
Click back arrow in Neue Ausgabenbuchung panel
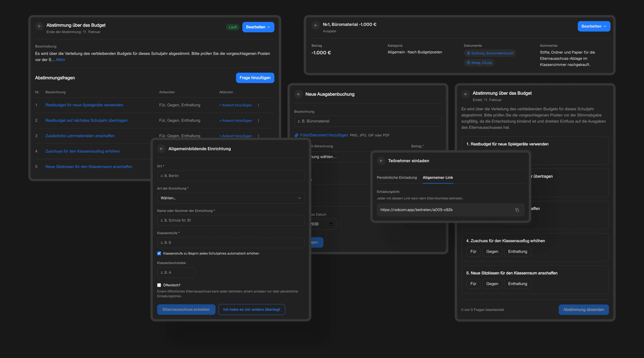[x=298, y=94]
